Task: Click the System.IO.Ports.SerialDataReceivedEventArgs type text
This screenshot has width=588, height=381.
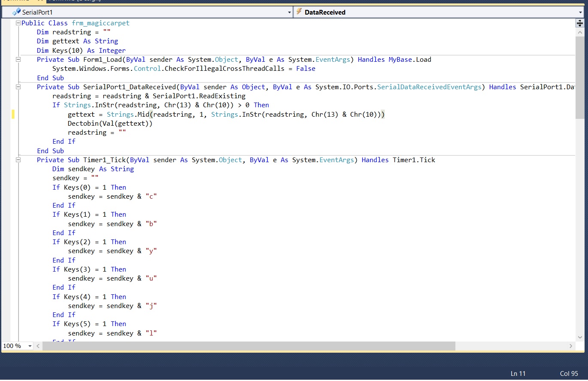Action: [398, 87]
